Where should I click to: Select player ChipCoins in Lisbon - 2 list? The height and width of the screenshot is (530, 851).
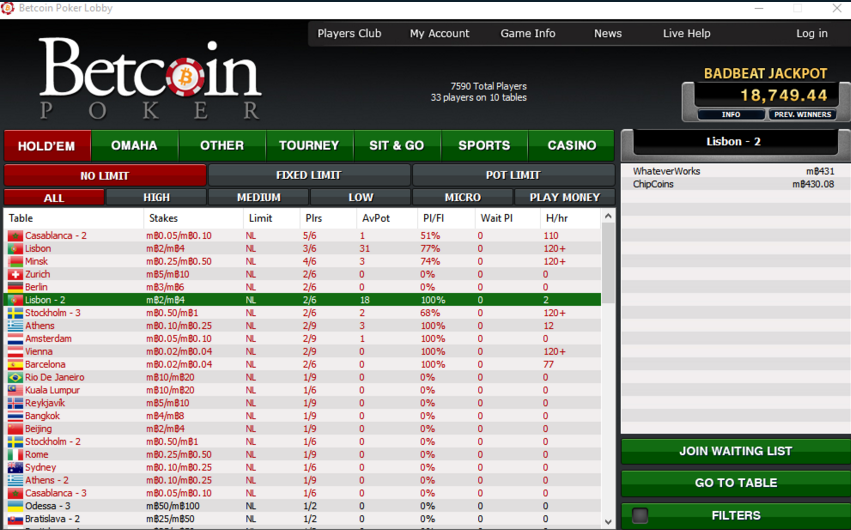coord(735,184)
